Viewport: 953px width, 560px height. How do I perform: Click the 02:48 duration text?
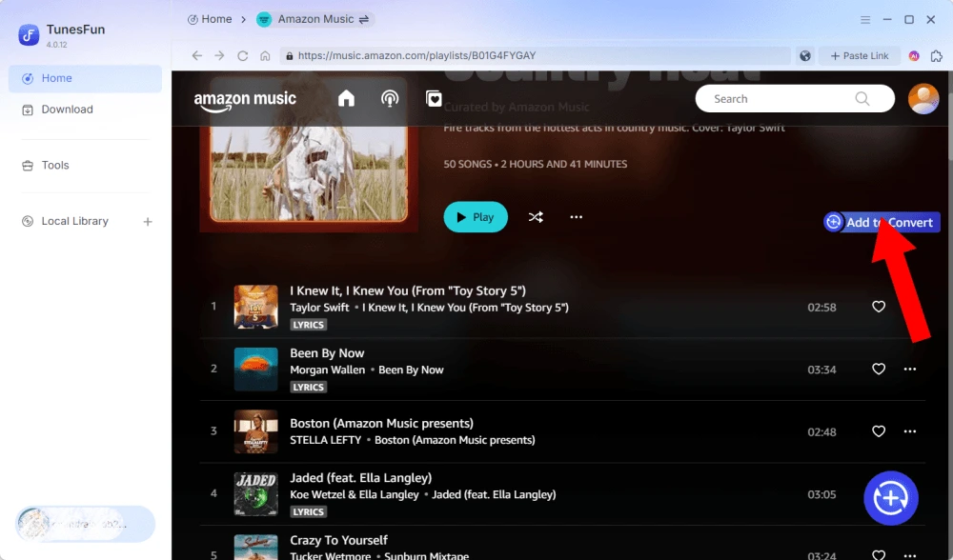[821, 432]
